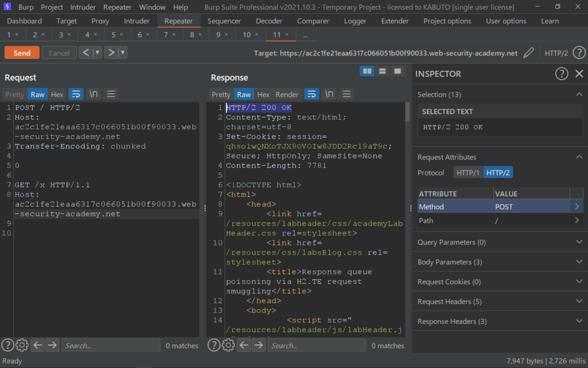This screenshot has width=588, height=368.
Task: Open Request panel hamburger options menu
Action: click(111, 94)
